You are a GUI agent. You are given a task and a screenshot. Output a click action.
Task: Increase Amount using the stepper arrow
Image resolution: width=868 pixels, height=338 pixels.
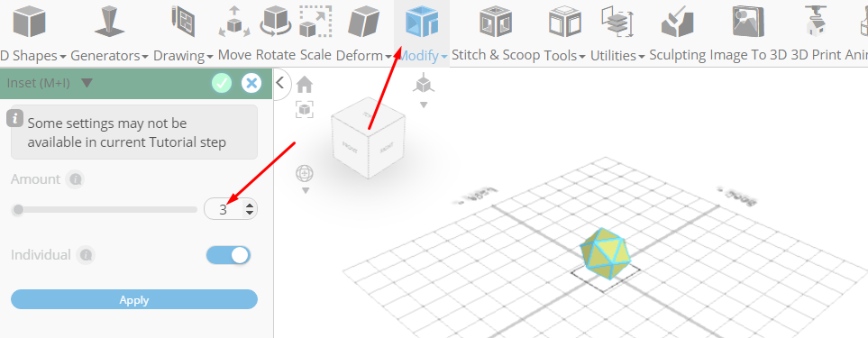[251, 206]
